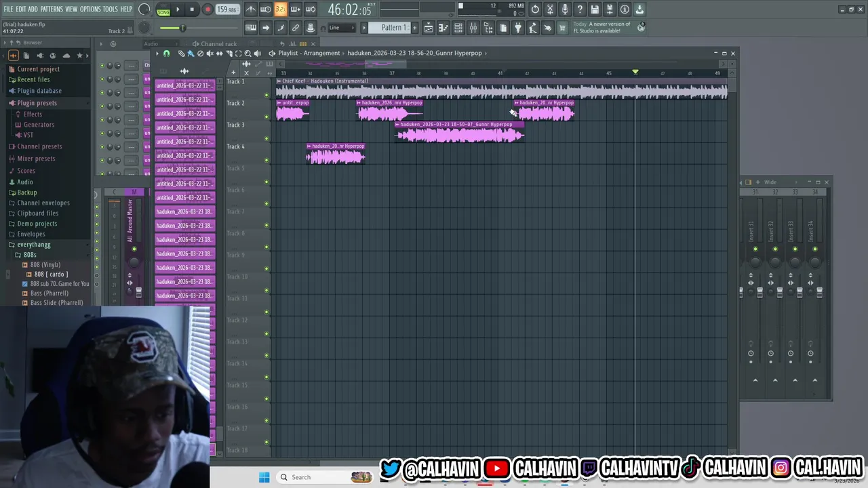Screen dimensions: 868x488
Task: Open the TOOLS menu
Action: coord(111,9)
